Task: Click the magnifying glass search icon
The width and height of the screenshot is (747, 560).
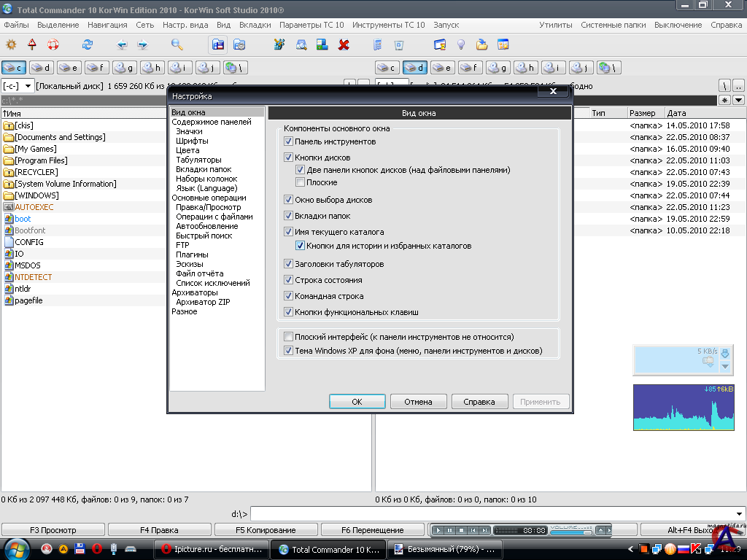Action: click(x=177, y=44)
